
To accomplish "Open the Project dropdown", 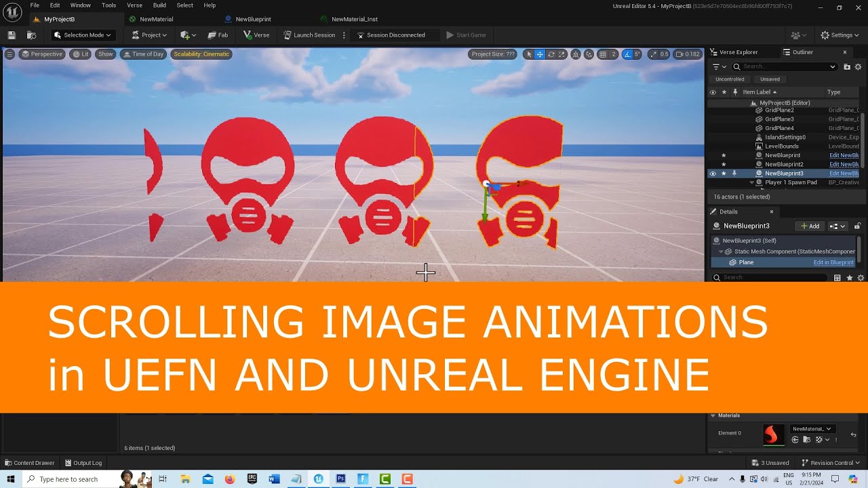I will [x=150, y=35].
